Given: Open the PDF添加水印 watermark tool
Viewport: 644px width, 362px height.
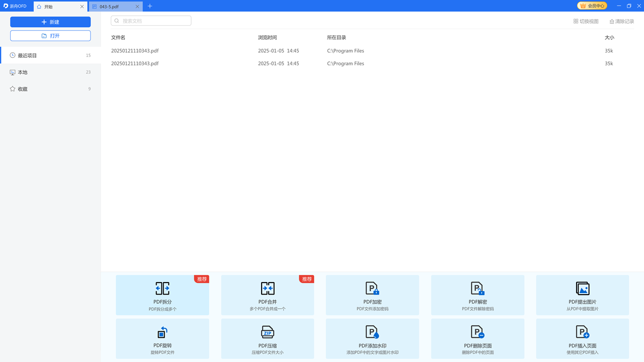Looking at the screenshot, I should [372, 338].
